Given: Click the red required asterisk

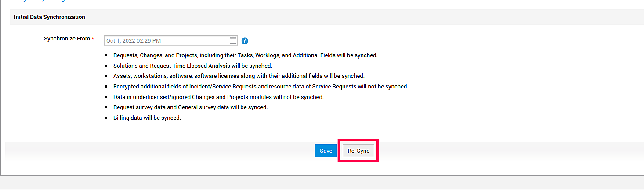Looking at the screenshot, I should (93, 39).
